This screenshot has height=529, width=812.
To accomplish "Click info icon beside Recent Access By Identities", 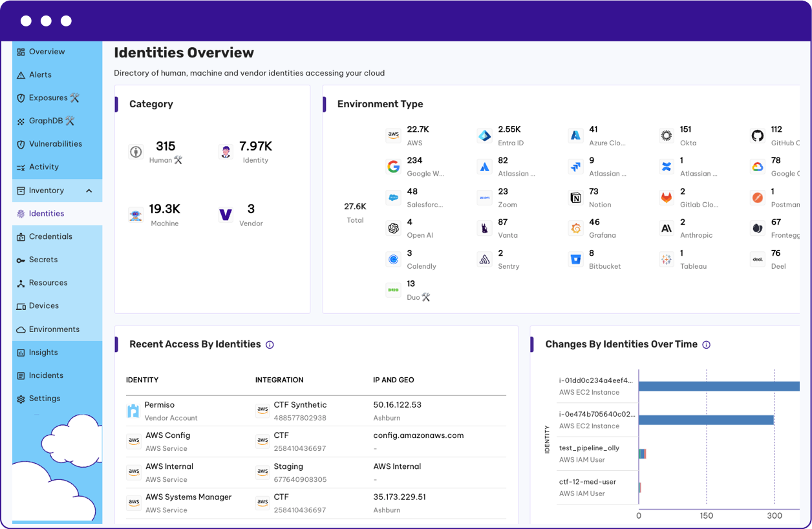I will click(x=270, y=345).
